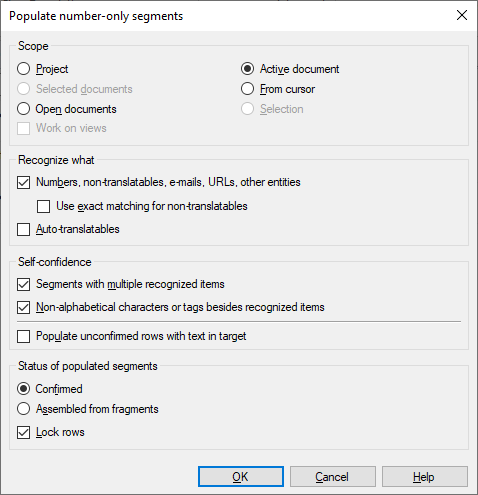Screen dimensions: 478x495
Task: Uncheck the Lock rows checkbox
Action: (x=23, y=432)
